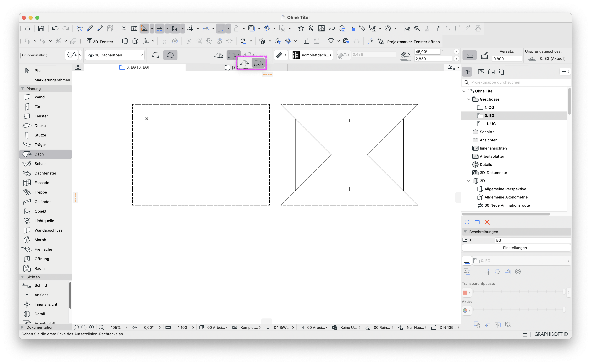Click the GRAPHISOFT ID link
Screen dimensions: 591x364
551,334
